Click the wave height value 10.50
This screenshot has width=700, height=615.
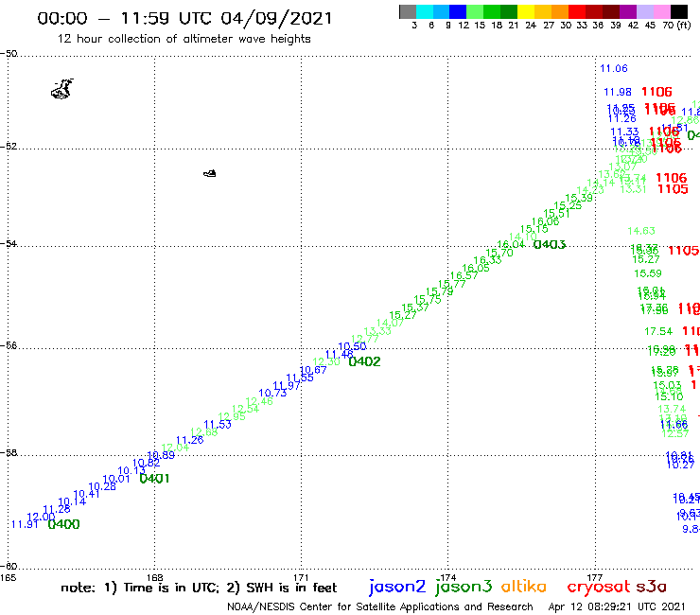(352, 346)
